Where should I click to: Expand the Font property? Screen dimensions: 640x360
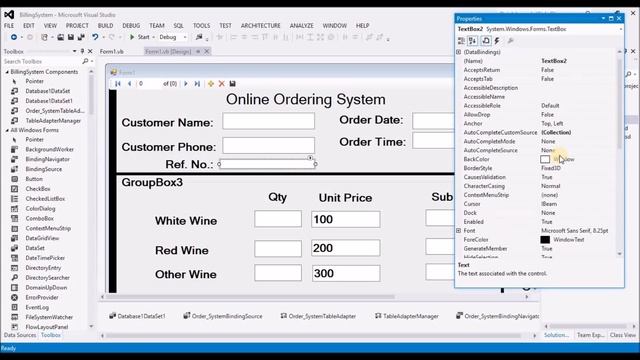(459, 231)
